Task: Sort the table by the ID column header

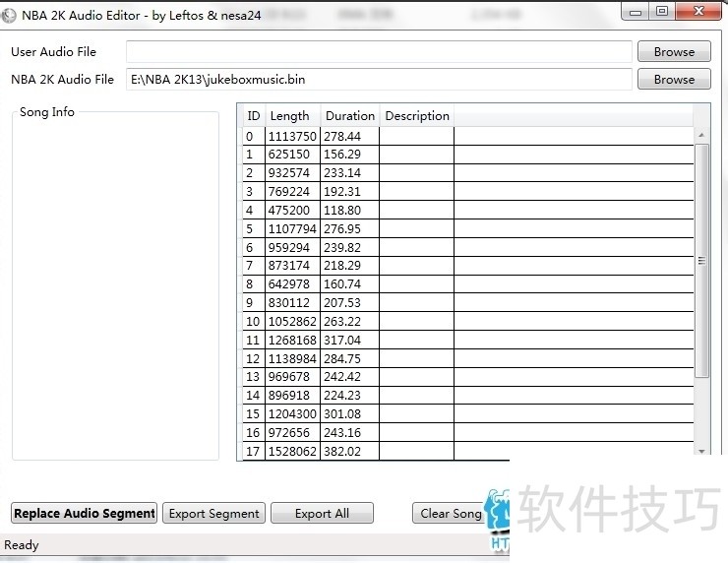Action: (254, 116)
